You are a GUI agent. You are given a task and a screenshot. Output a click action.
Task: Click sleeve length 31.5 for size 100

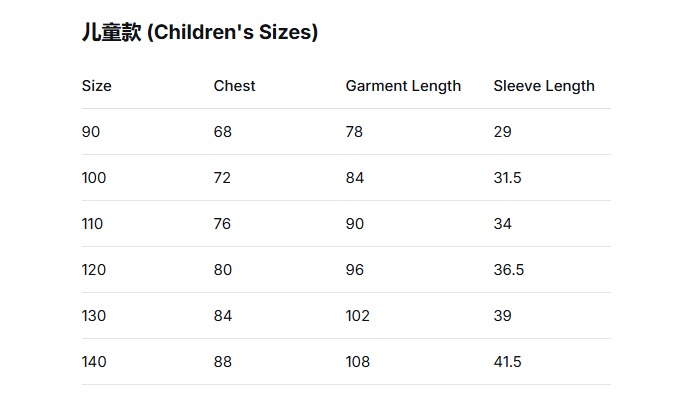click(x=507, y=178)
